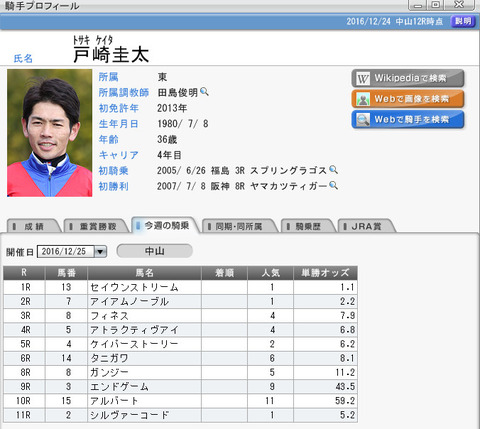This screenshot has height=429, width=480.
Task: Click magnifier icon beside スプリングラゴス
Action: [x=333, y=170]
